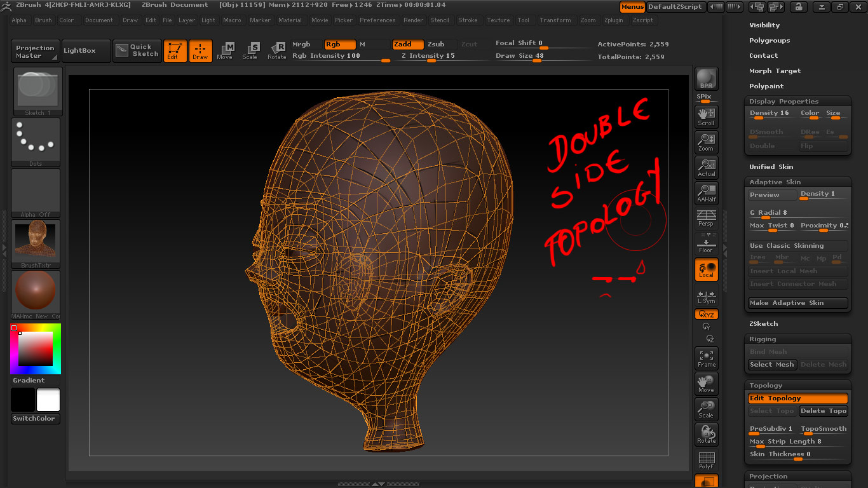
Task: Open the Zplugin menu
Action: [613, 20]
